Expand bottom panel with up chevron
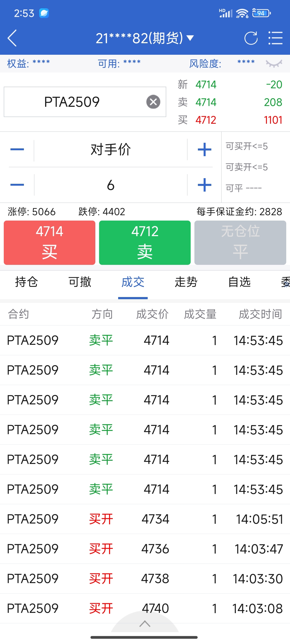The image size is (290, 644). (x=145, y=624)
